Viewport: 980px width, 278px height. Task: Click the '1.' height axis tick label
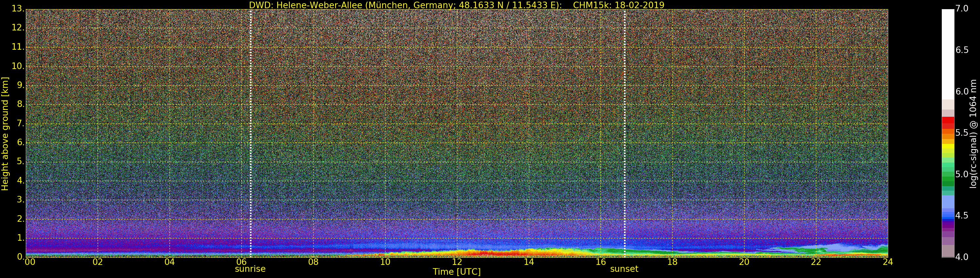pyautogui.click(x=20, y=238)
